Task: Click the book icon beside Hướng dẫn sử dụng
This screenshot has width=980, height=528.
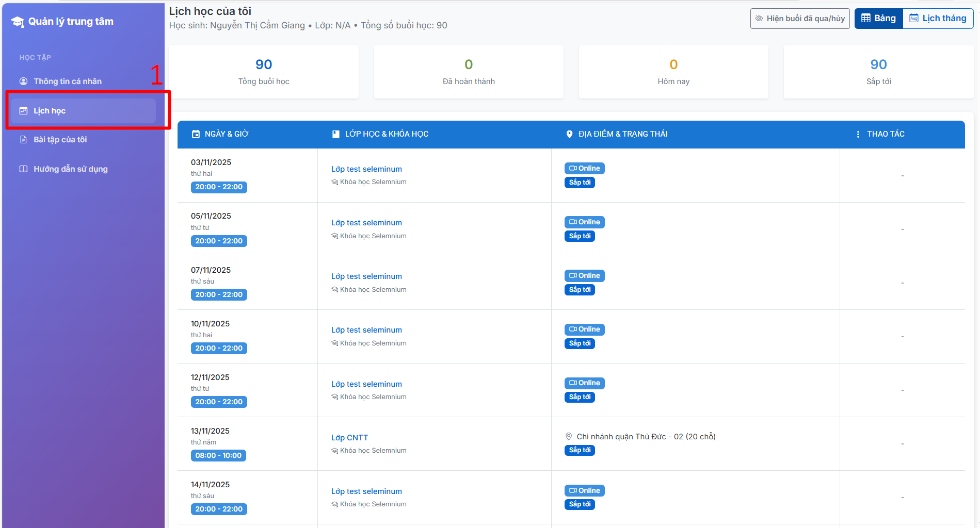Action: pos(23,169)
